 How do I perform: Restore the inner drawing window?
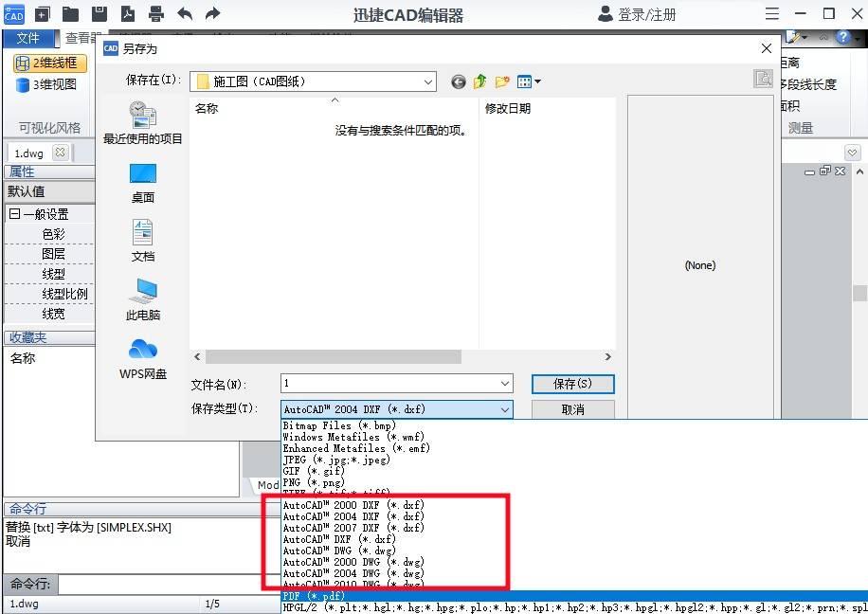click(x=824, y=172)
